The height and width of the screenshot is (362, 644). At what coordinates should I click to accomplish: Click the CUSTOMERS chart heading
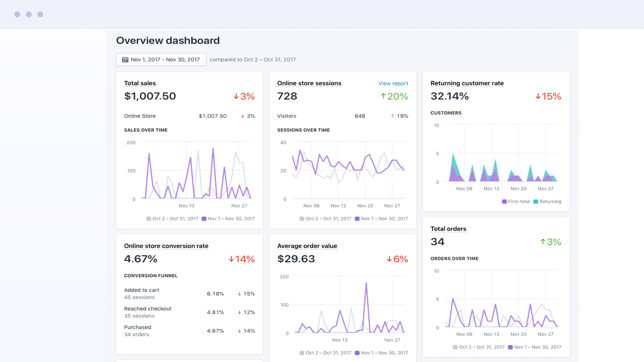[x=446, y=113]
